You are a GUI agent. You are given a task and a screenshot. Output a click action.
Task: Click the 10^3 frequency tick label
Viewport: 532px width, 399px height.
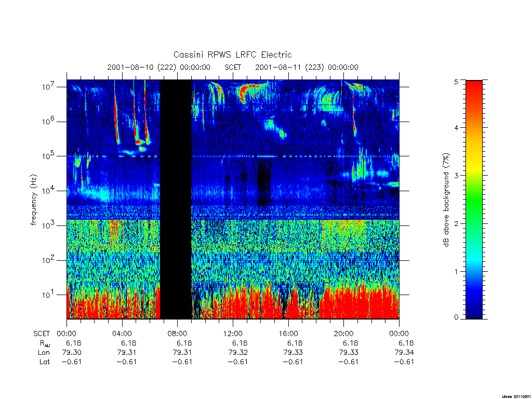[49, 225]
